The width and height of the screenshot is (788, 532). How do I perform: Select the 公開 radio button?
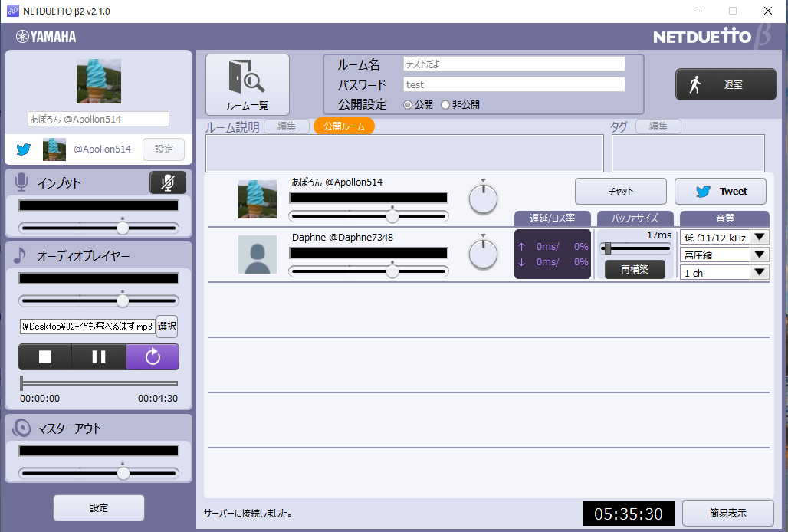[x=408, y=105]
